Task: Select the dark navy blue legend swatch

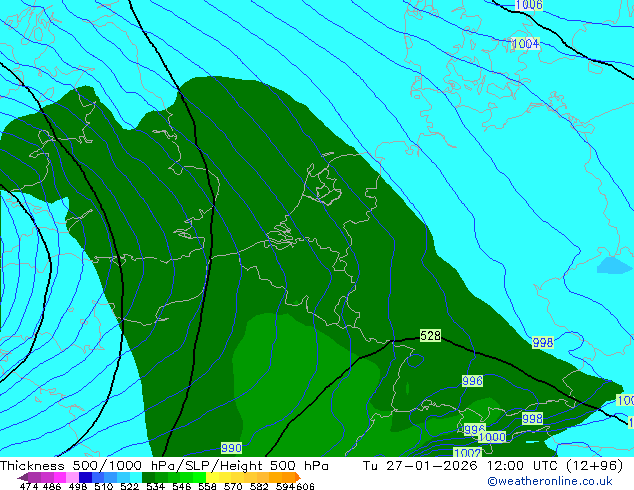Action: point(85,477)
